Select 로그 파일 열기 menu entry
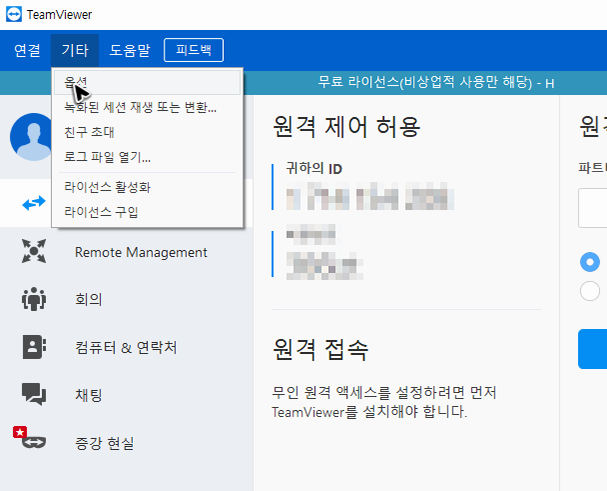The image size is (607, 491). (147, 157)
